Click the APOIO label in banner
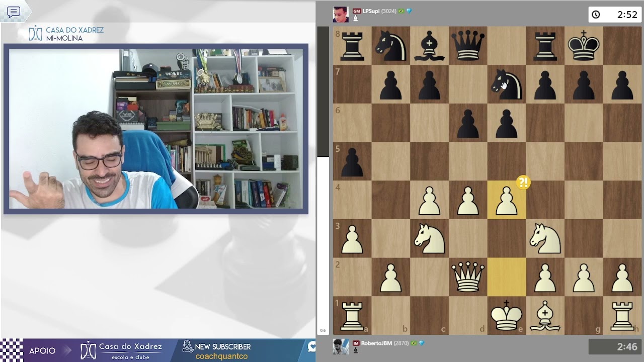 tap(42, 351)
